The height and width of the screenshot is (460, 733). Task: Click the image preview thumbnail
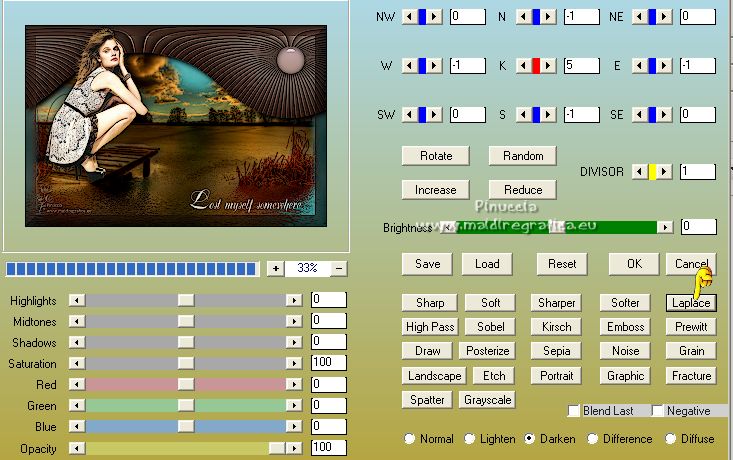pyautogui.click(x=176, y=126)
